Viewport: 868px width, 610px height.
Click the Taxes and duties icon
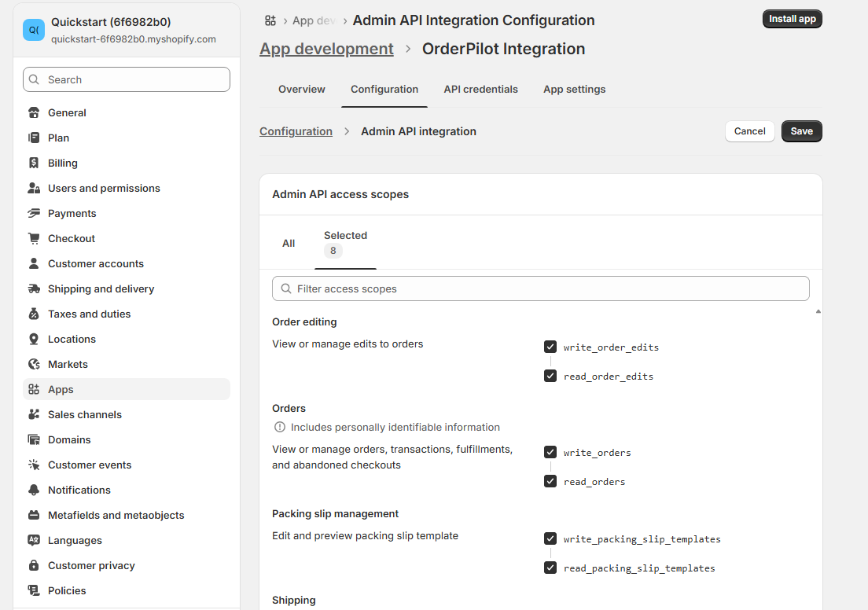[x=35, y=314]
